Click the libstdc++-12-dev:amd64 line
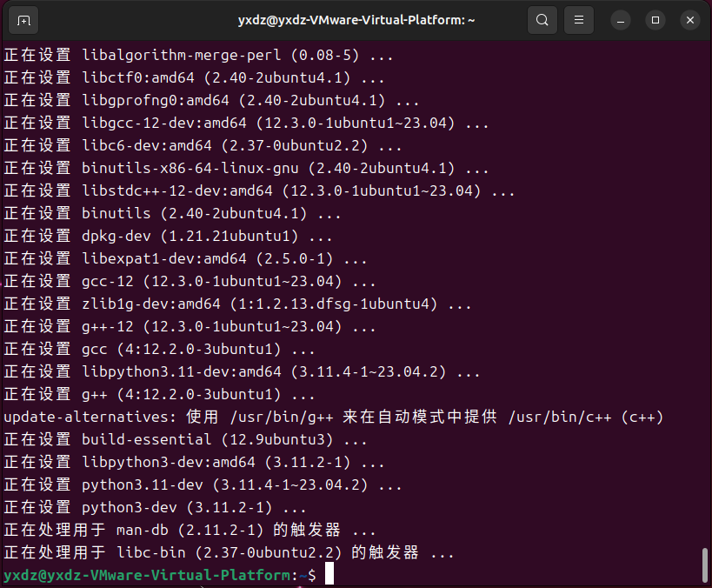Image resolution: width=712 pixels, height=588 pixels. point(259,190)
